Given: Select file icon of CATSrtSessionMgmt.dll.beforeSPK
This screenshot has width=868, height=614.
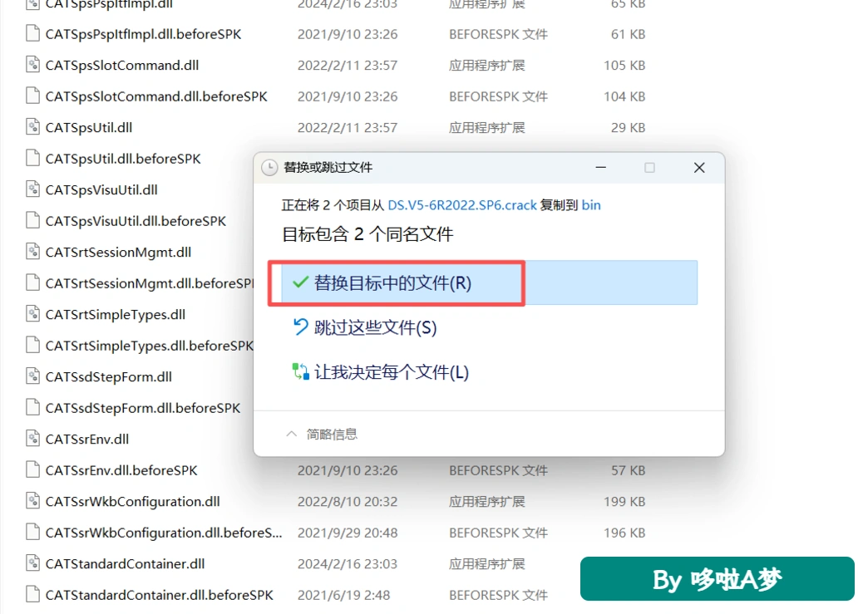Looking at the screenshot, I should (33, 282).
